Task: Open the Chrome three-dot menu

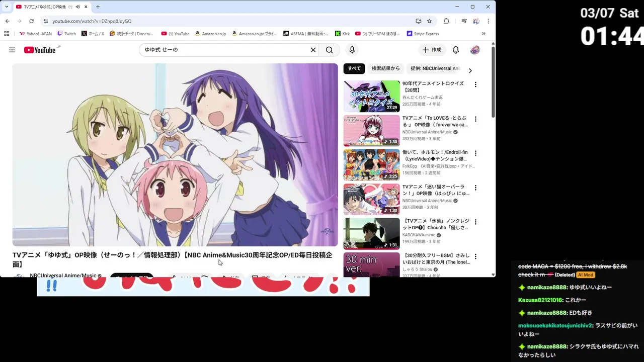Action: [x=488, y=21]
